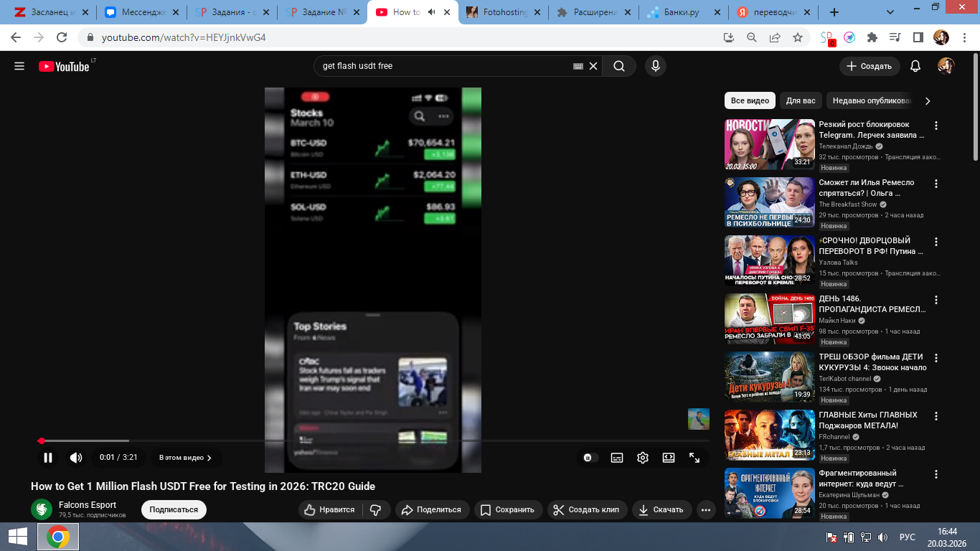Open options for 'СРОЧНО! ДВОРЦОВЫЙ' video
This screenshot has width=980, height=551.
pos(936,242)
